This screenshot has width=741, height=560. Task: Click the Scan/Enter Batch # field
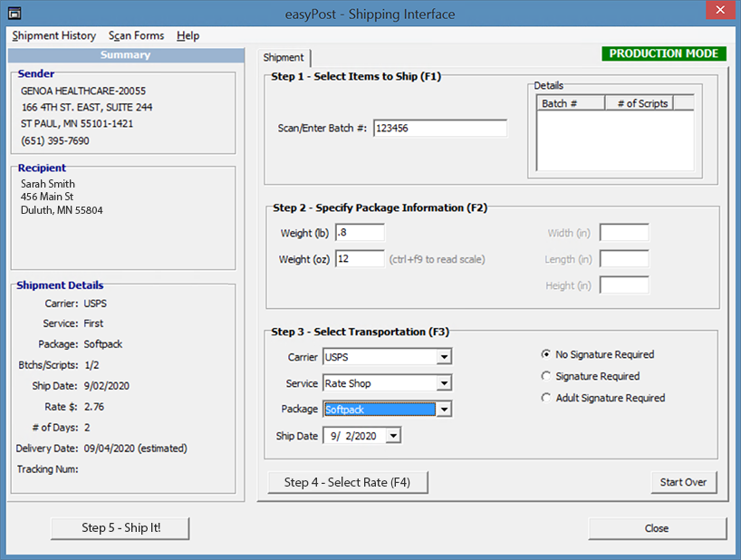pos(439,129)
